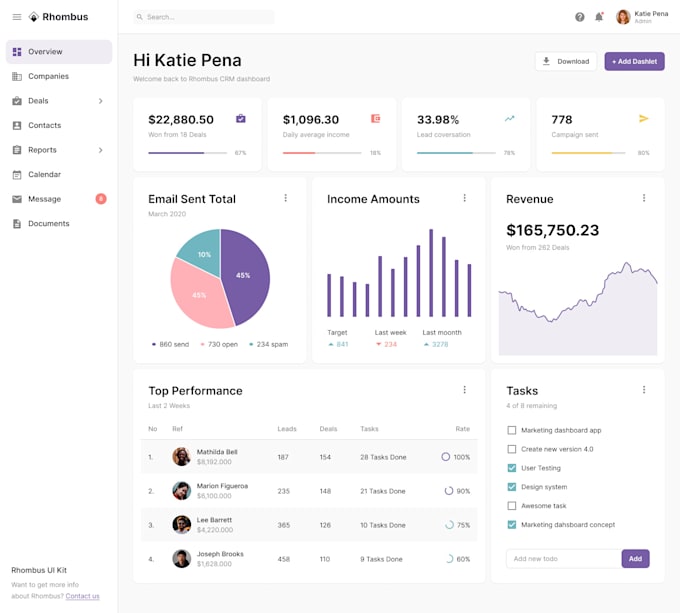Uncheck the Design system task

point(512,487)
